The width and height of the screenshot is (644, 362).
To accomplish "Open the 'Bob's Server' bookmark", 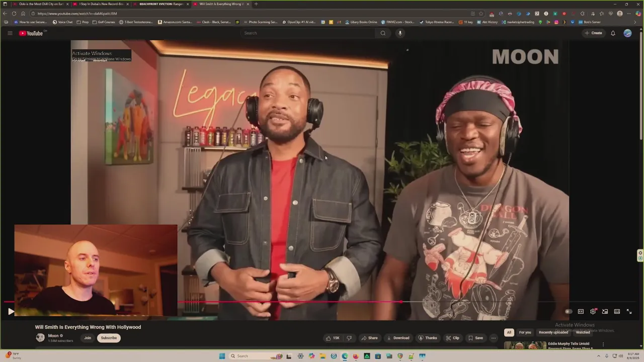I will pyautogui.click(x=590, y=22).
